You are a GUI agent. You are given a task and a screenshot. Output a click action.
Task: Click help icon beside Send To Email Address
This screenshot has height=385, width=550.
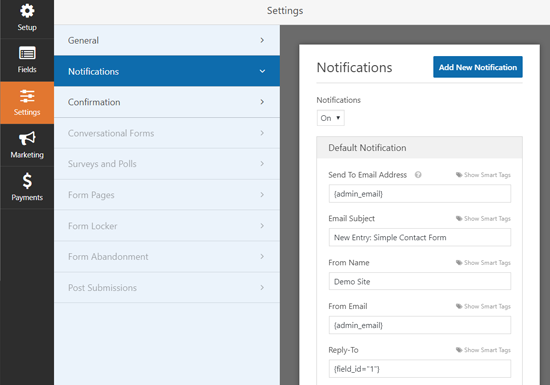point(418,175)
